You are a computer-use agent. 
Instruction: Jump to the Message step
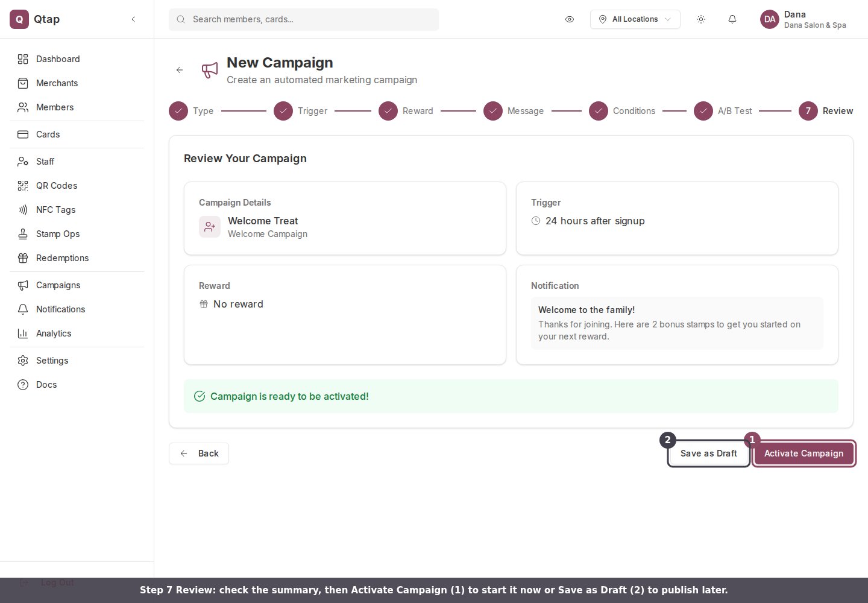click(x=514, y=111)
